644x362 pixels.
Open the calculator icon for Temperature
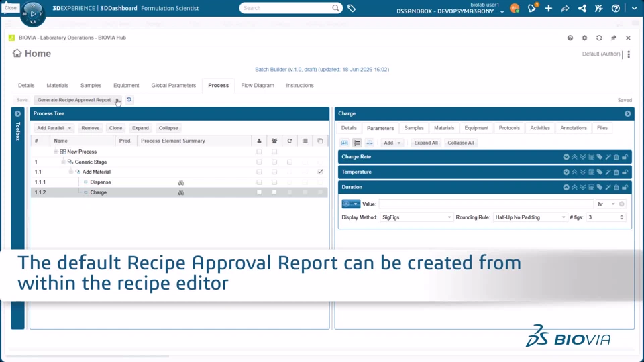[x=592, y=172]
